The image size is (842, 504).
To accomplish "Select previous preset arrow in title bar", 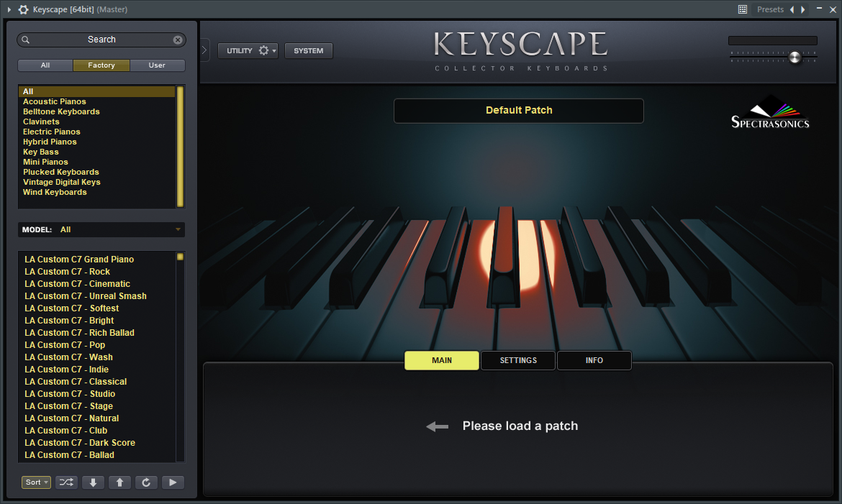I will coord(792,9).
